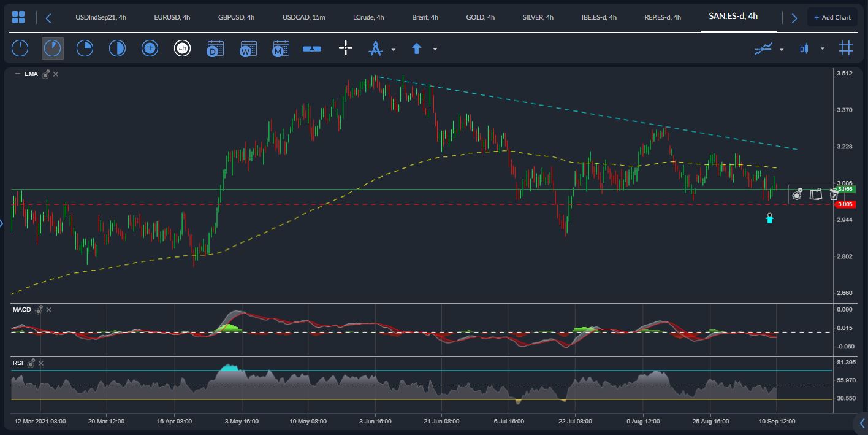Toggle the chart grid lines icon
This screenshot has width=868, height=435.
(846, 48)
